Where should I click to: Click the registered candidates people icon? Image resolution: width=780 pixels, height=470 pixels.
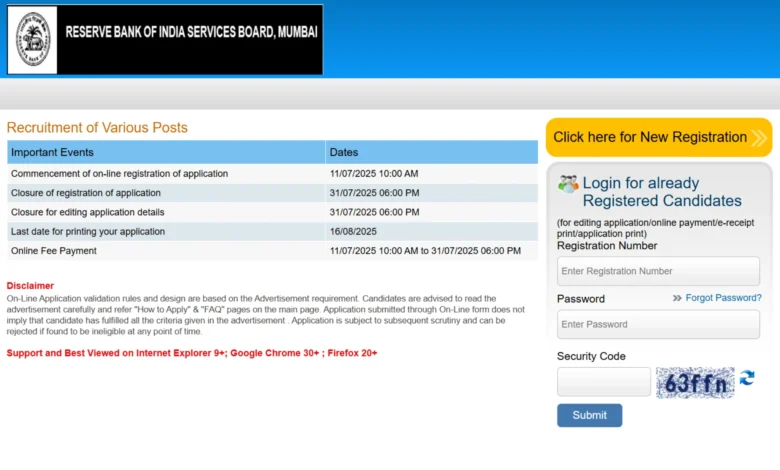pos(568,184)
